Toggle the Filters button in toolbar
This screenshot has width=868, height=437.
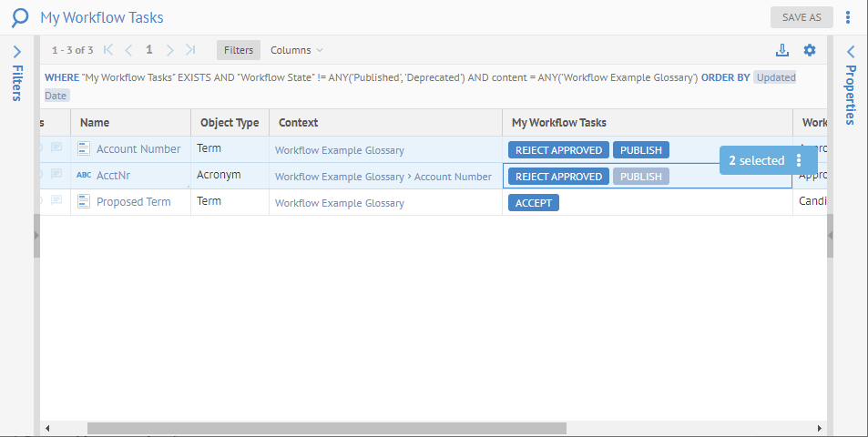click(239, 50)
